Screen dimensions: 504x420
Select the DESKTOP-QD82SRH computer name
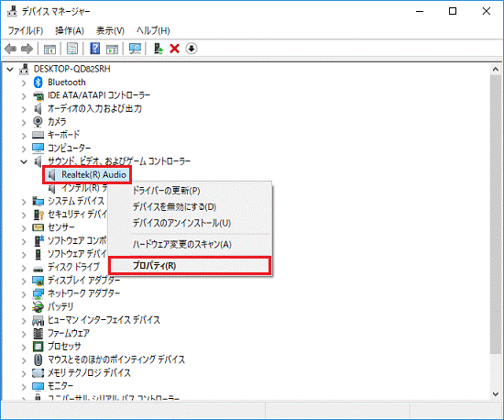pyautogui.click(x=72, y=69)
